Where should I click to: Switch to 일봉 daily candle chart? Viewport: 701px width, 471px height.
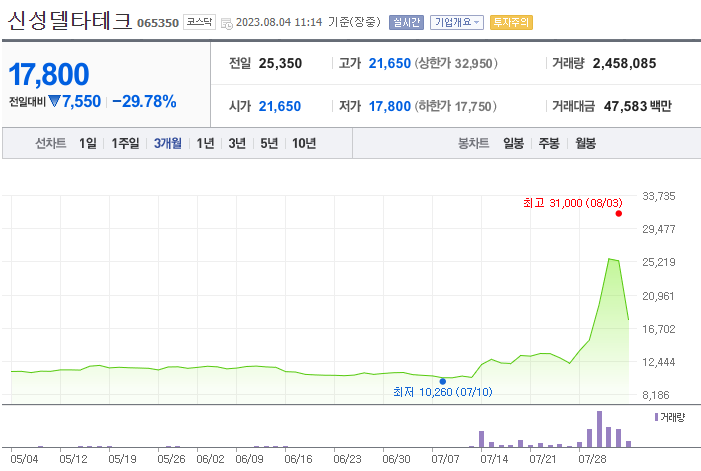click(x=513, y=143)
